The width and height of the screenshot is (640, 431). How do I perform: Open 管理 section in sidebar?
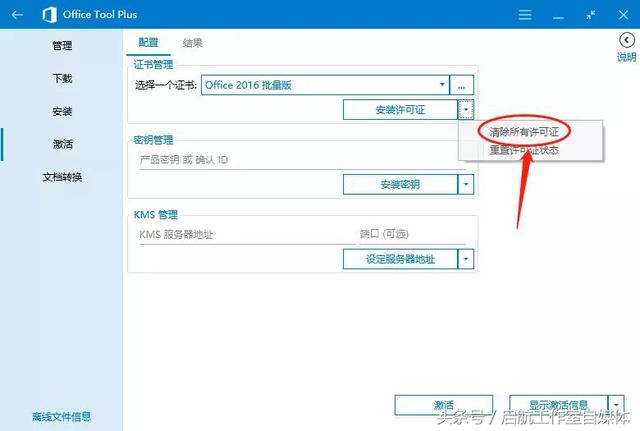pyautogui.click(x=62, y=45)
